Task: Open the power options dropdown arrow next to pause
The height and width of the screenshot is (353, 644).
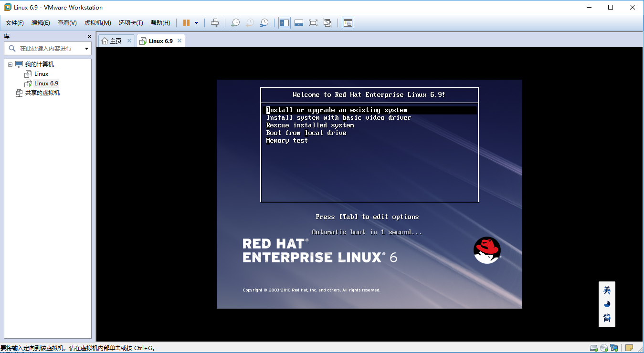Action: click(x=196, y=23)
